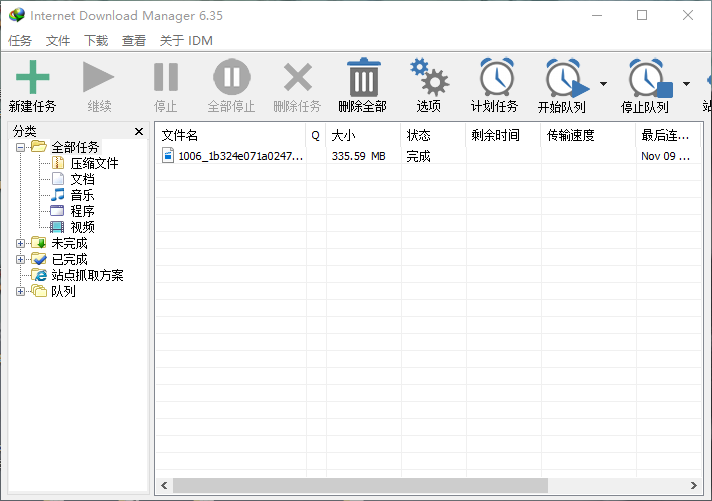Sort by 传输速度 column header
This screenshot has height=501, width=712.
588,135
